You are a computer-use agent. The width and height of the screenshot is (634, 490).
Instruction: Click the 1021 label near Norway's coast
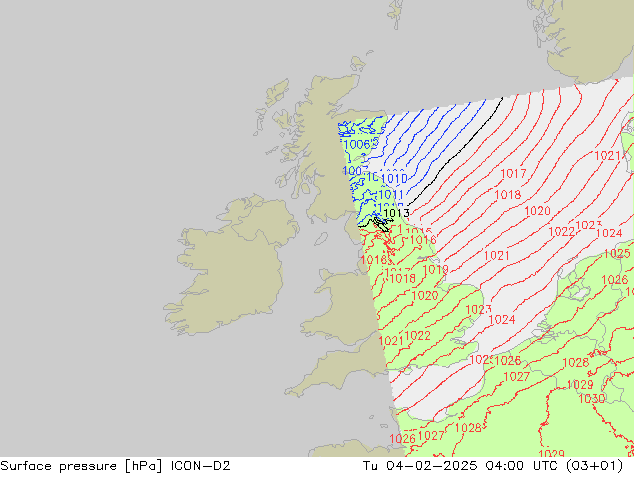[x=607, y=156]
